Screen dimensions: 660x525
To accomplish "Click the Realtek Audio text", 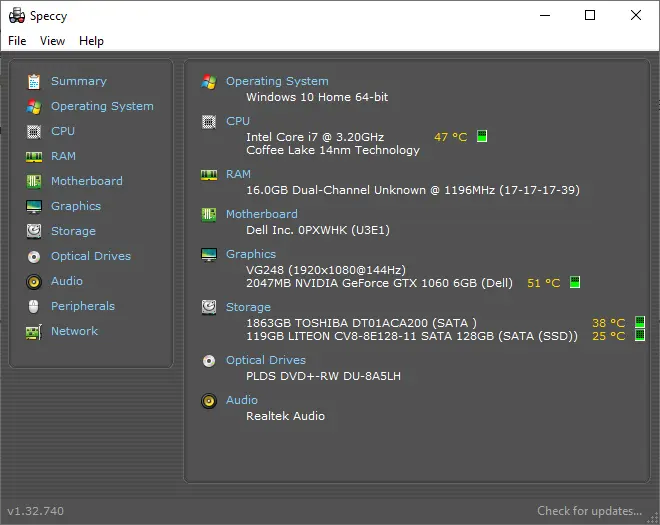I will pos(285,416).
